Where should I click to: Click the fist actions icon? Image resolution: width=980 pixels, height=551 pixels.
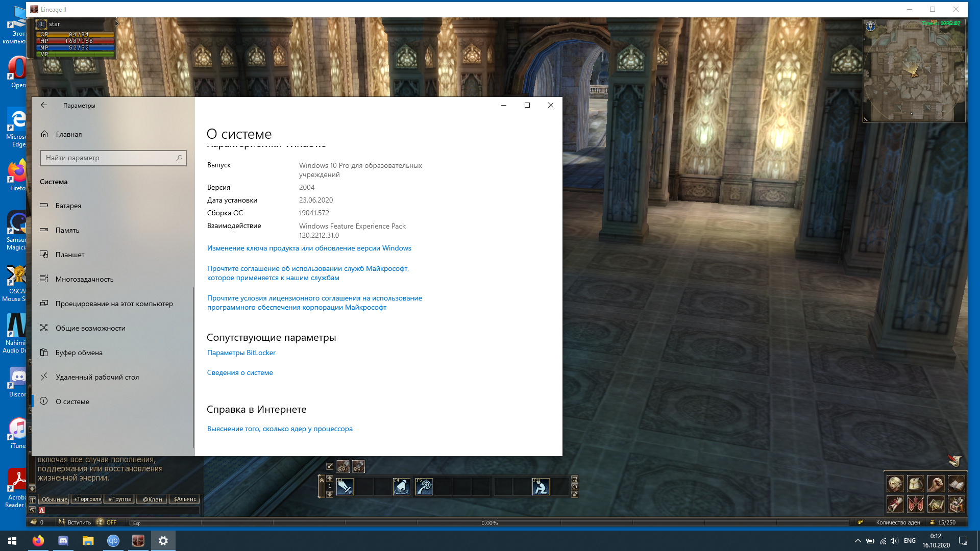936,483
